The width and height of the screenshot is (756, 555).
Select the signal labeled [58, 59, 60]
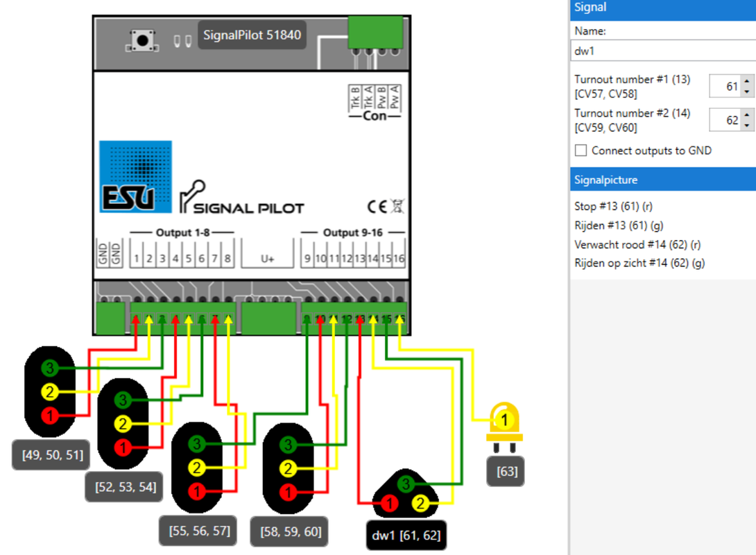point(288,468)
